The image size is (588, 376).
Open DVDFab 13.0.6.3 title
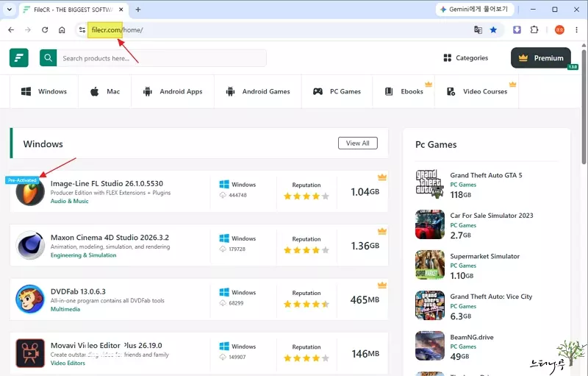tap(78, 291)
